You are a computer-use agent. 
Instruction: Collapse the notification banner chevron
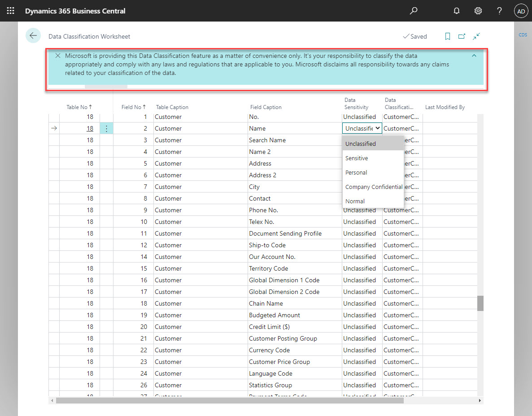474,56
